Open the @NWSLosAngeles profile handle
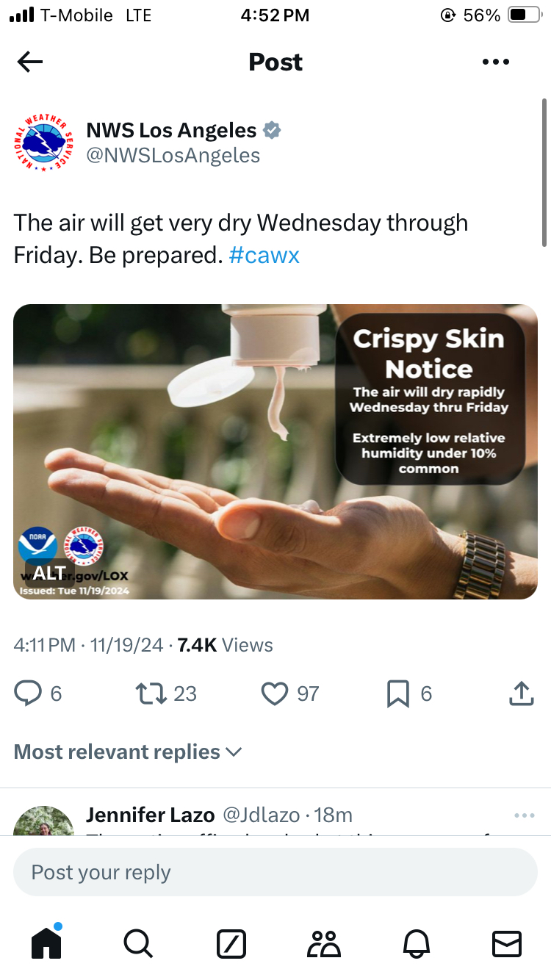 point(173,156)
